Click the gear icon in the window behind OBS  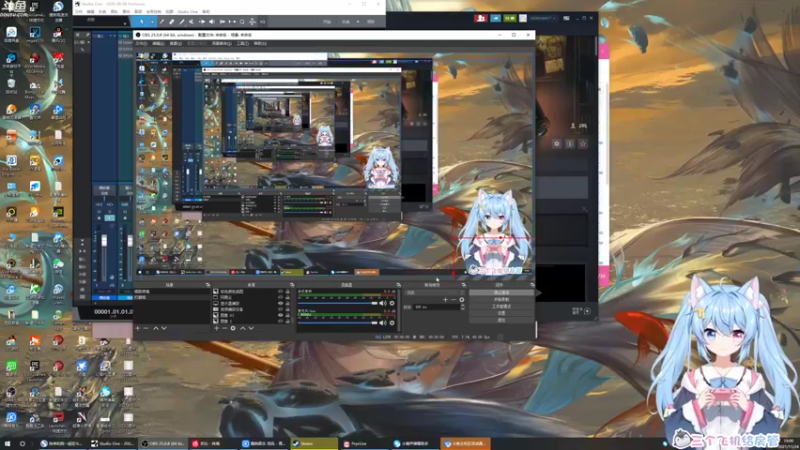click(557, 144)
